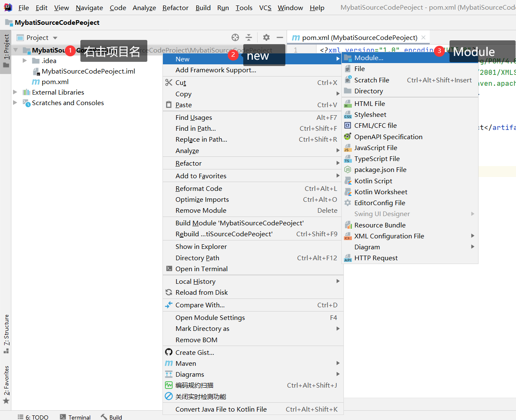516x420 pixels.
Task: Click TypeScript File icon
Action: coord(348,158)
